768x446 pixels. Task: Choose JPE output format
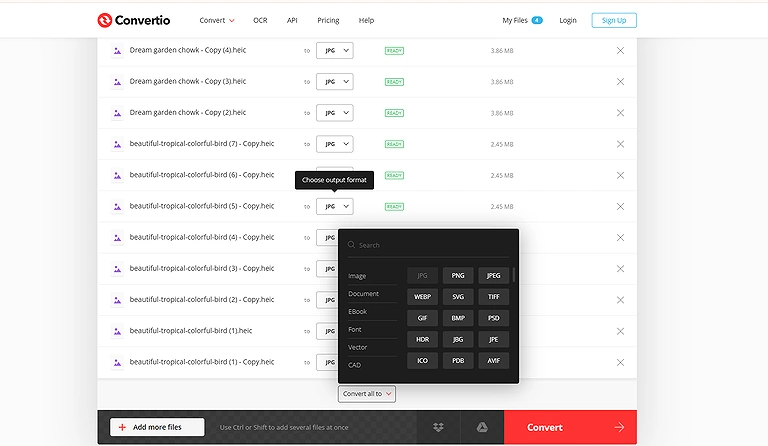pos(493,339)
